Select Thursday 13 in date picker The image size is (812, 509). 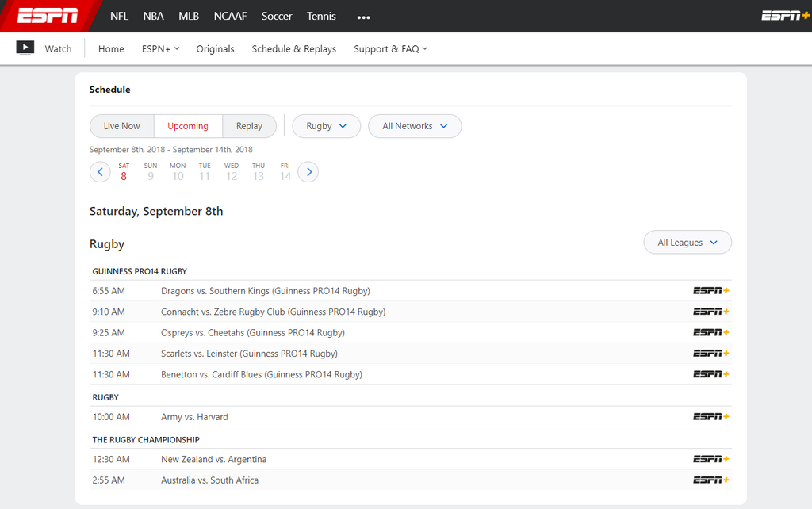pyautogui.click(x=259, y=172)
